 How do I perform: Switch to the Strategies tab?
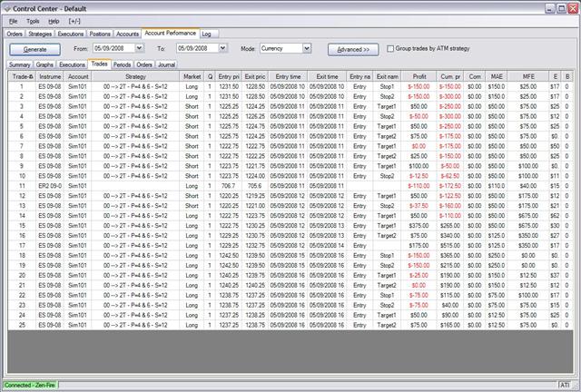(40, 34)
